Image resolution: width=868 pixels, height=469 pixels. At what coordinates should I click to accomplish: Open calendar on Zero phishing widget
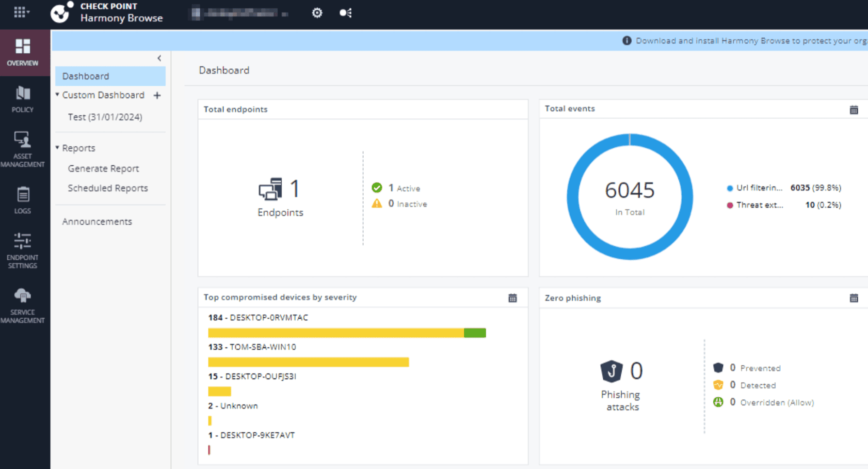click(854, 298)
